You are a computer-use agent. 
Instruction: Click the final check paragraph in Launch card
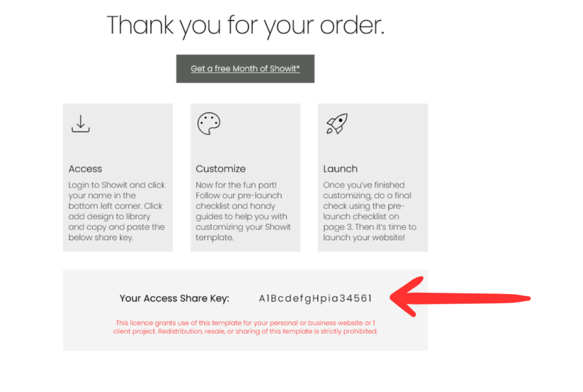coord(369,211)
